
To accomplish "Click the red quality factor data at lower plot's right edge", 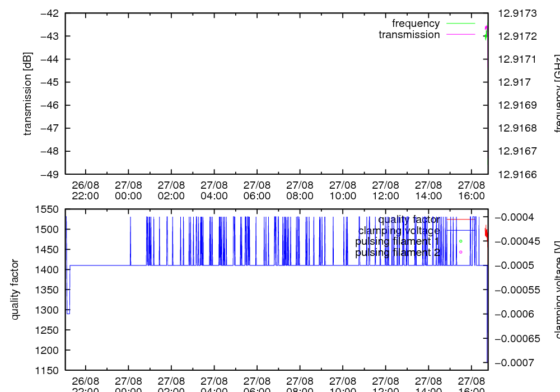I will (x=486, y=232).
